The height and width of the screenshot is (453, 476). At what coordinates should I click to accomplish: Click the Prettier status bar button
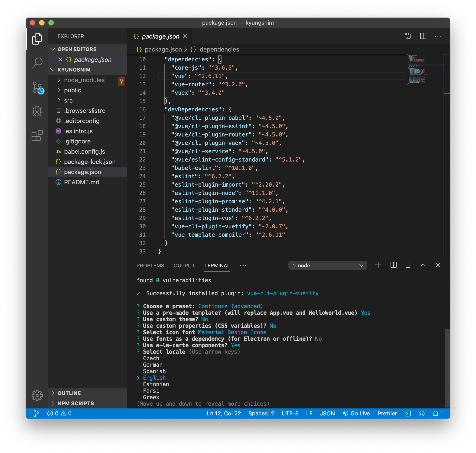pyautogui.click(x=387, y=414)
